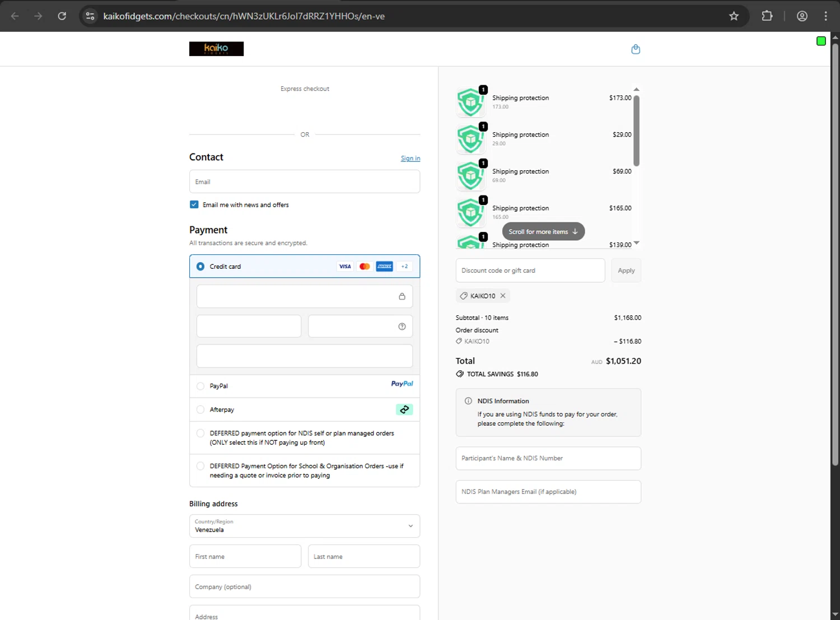The height and width of the screenshot is (620, 840).
Task: Click the Last name field
Action: pyautogui.click(x=364, y=556)
